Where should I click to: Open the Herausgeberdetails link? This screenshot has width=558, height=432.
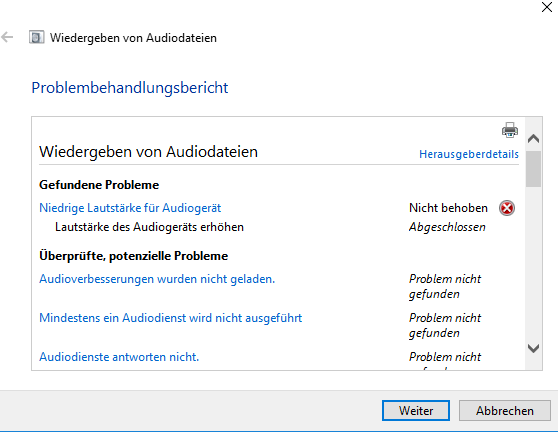tap(469, 154)
